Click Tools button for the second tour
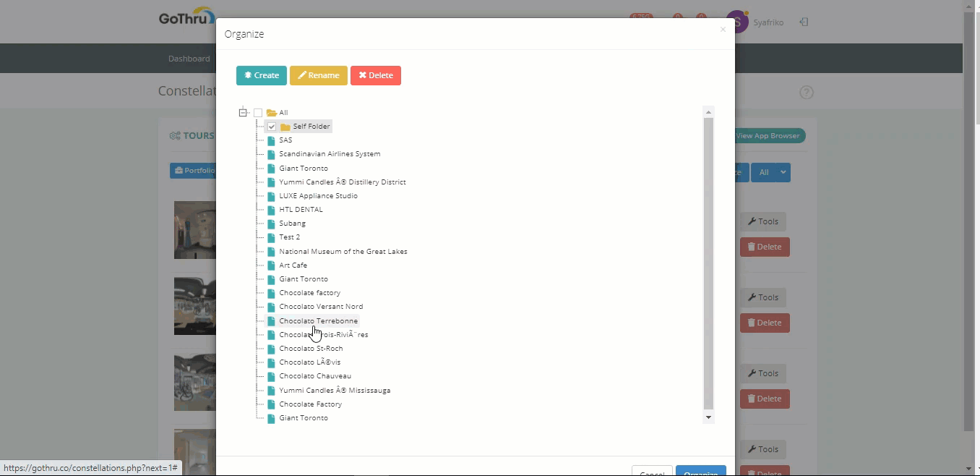Screen dimensions: 980x476 (x=763, y=297)
